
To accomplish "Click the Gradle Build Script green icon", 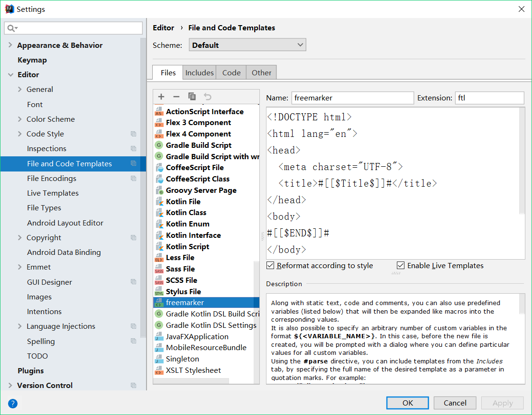I will (x=159, y=145).
